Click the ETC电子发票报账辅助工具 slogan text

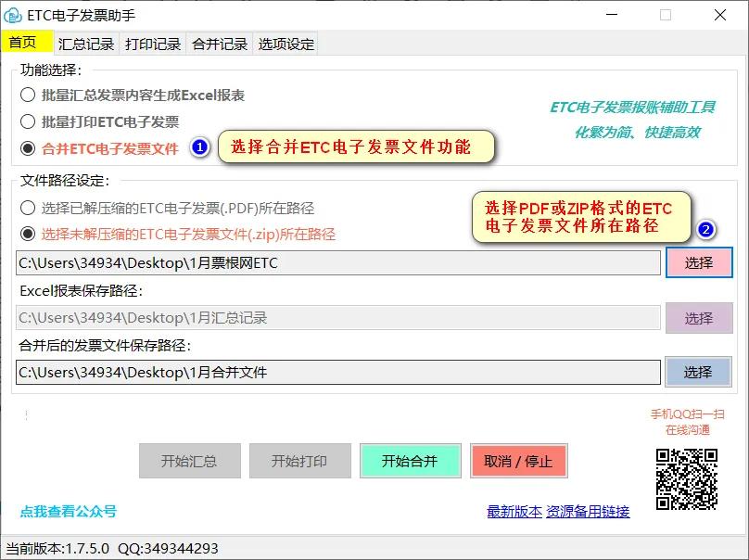[x=632, y=107]
